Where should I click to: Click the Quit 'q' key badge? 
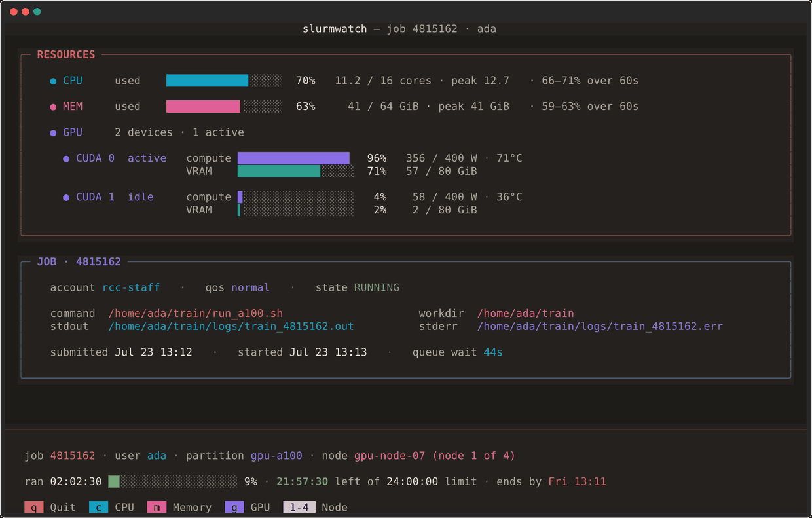click(34, 507)
